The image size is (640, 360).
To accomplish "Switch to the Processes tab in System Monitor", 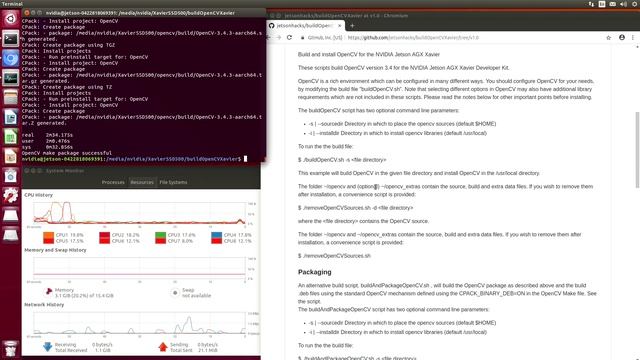I will [x=113, y=182].
